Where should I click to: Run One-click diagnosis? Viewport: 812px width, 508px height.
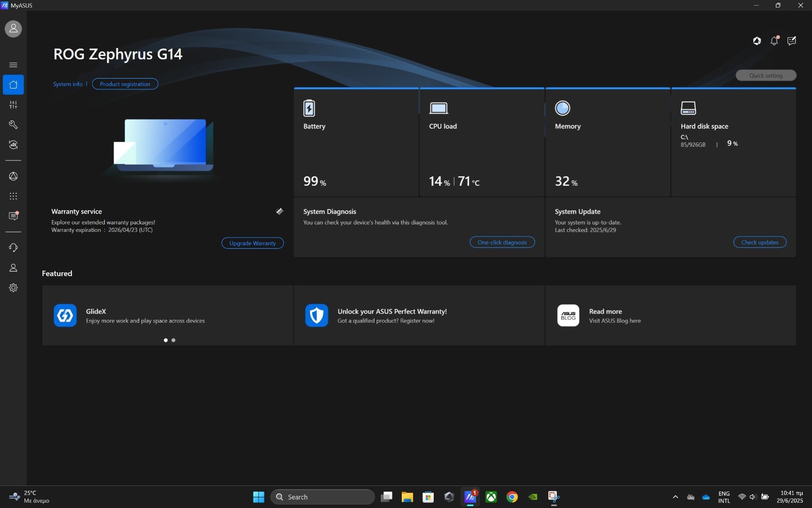point(502,242)
